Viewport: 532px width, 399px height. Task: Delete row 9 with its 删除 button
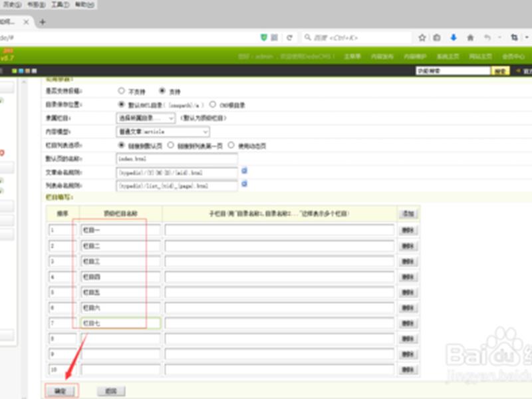(x=408, y=354)
